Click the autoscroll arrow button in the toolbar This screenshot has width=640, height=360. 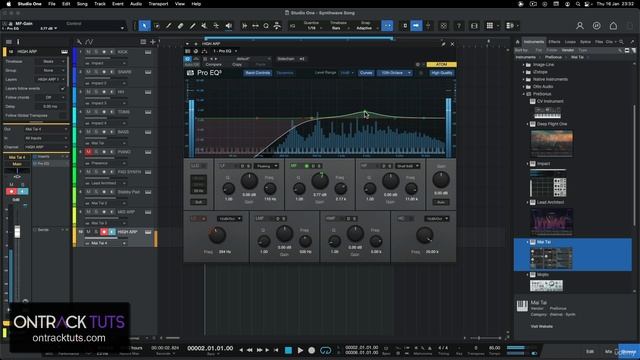coord(416,26)
